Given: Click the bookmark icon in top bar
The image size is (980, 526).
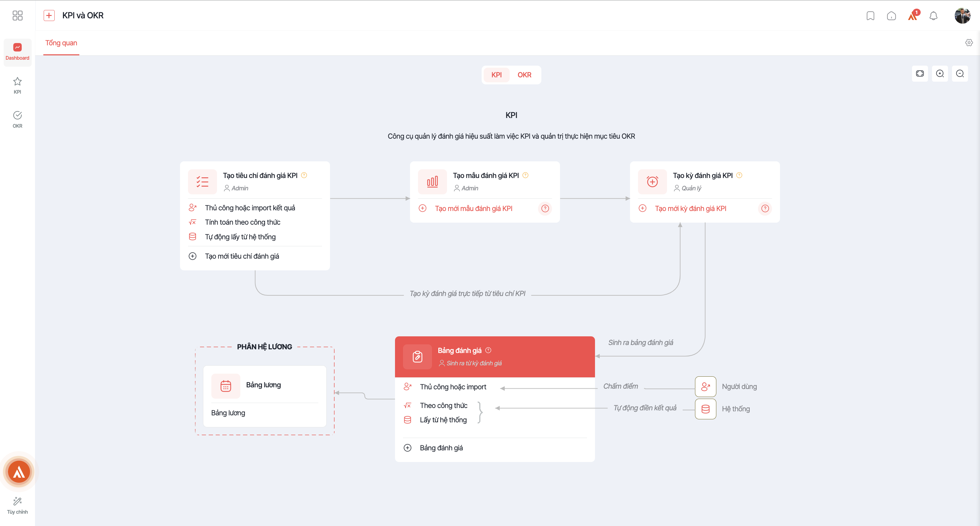Looking at the screenshot, I should pos(870,16).
